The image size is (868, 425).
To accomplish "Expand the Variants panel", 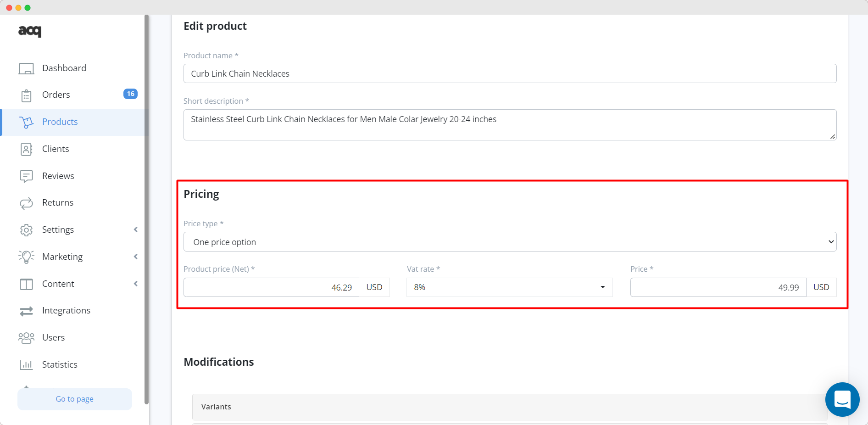I will [510, 407].
